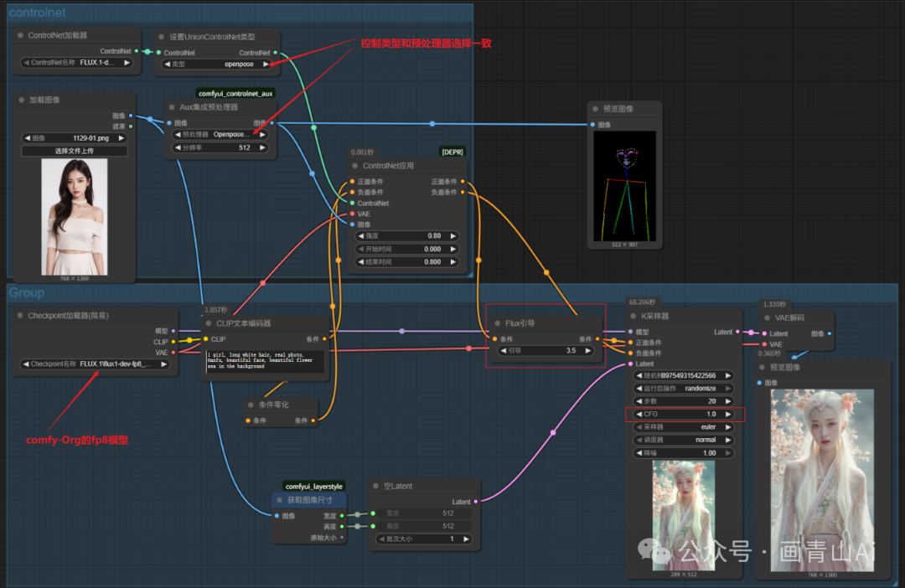Decrease CFG with its left arrow

[x=639, y=415]
